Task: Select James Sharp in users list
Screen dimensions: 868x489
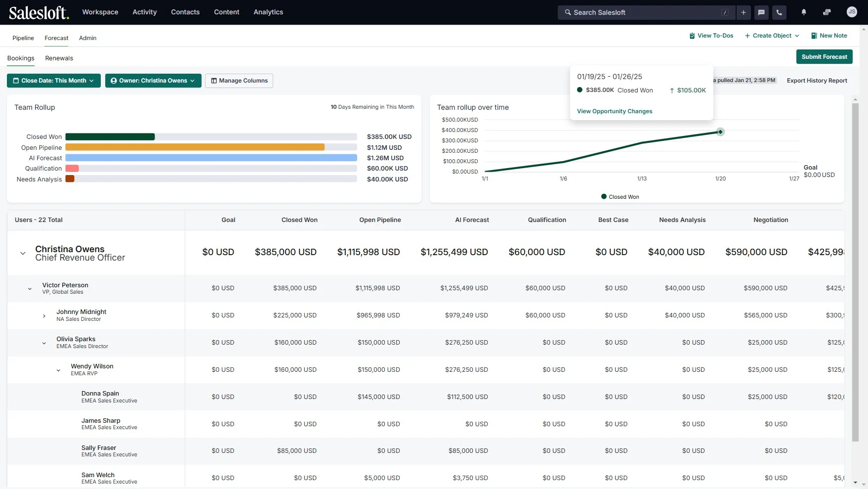Action: (101, 421)
